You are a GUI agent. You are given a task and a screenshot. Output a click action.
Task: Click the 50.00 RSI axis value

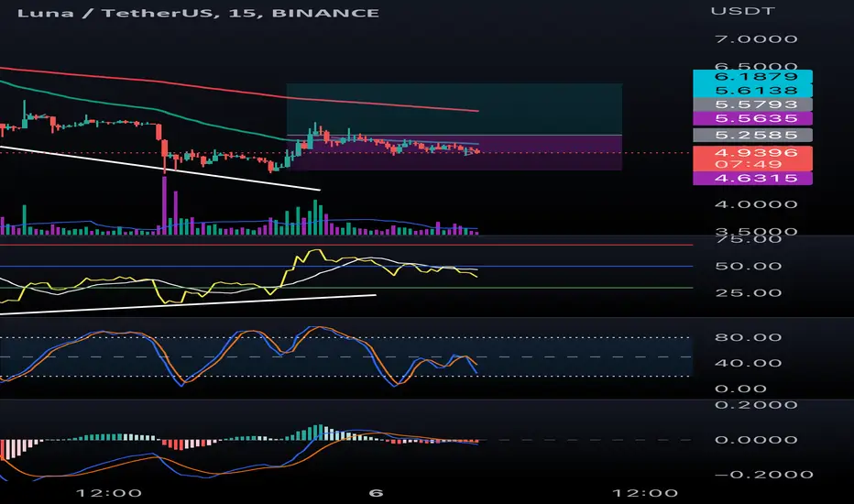point(749,267)
